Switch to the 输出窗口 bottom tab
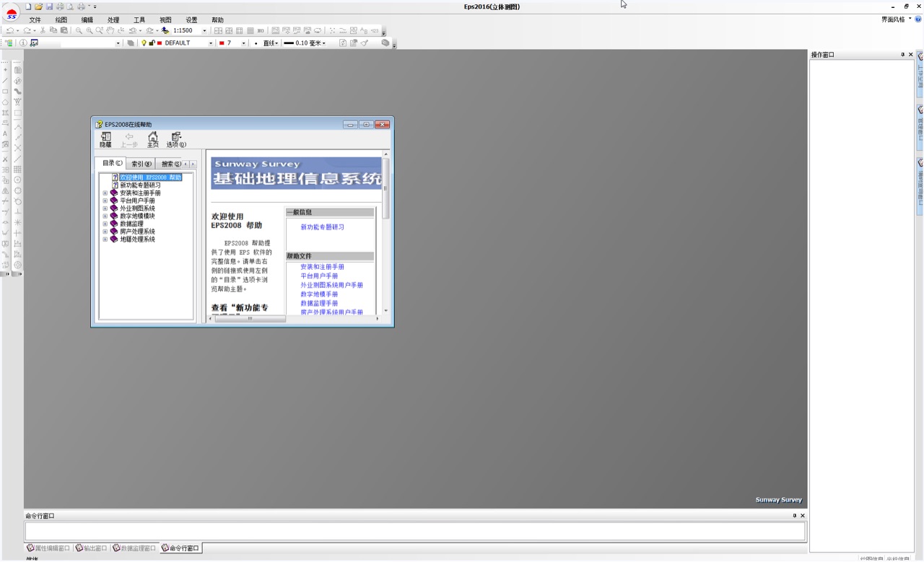Screen dimensions: 924x562 tap(91, 548)
